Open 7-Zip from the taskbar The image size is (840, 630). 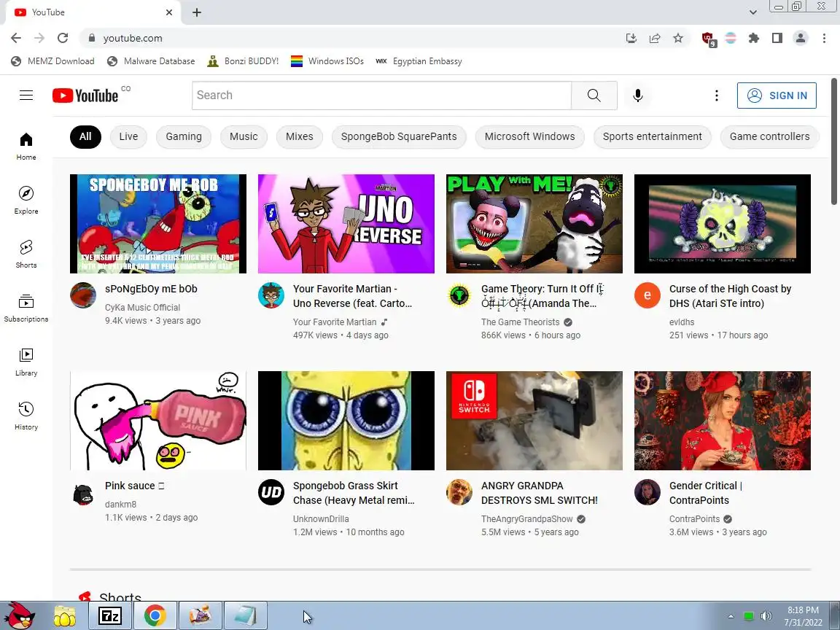(110, 615)
